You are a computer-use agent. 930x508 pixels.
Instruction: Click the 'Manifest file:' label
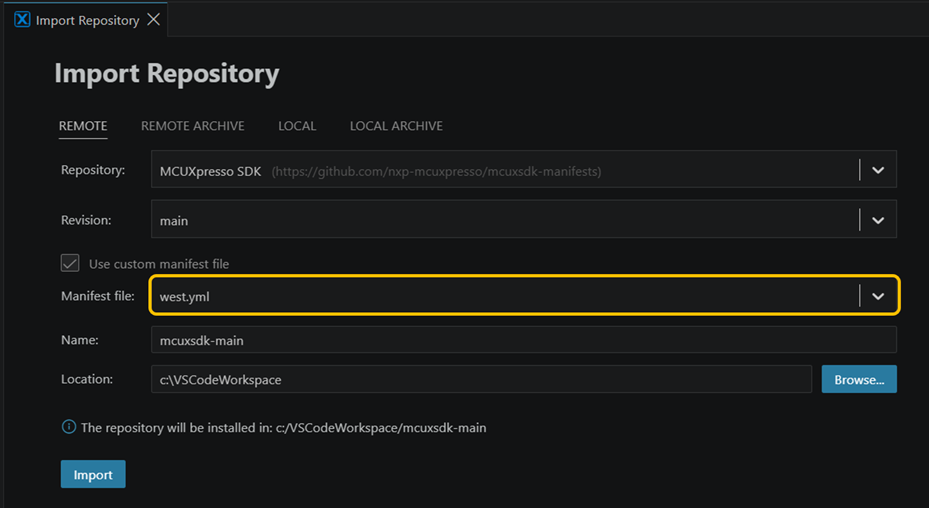tap(98, 296)
